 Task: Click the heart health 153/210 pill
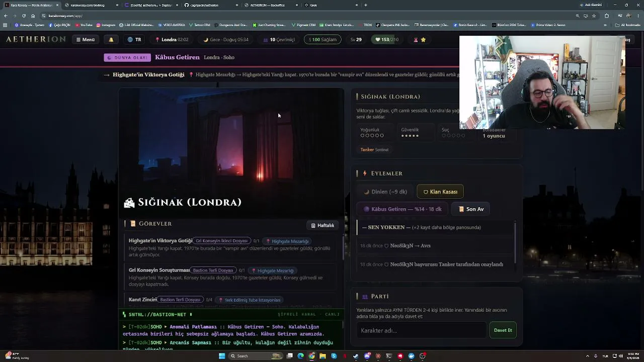[387, 40]
